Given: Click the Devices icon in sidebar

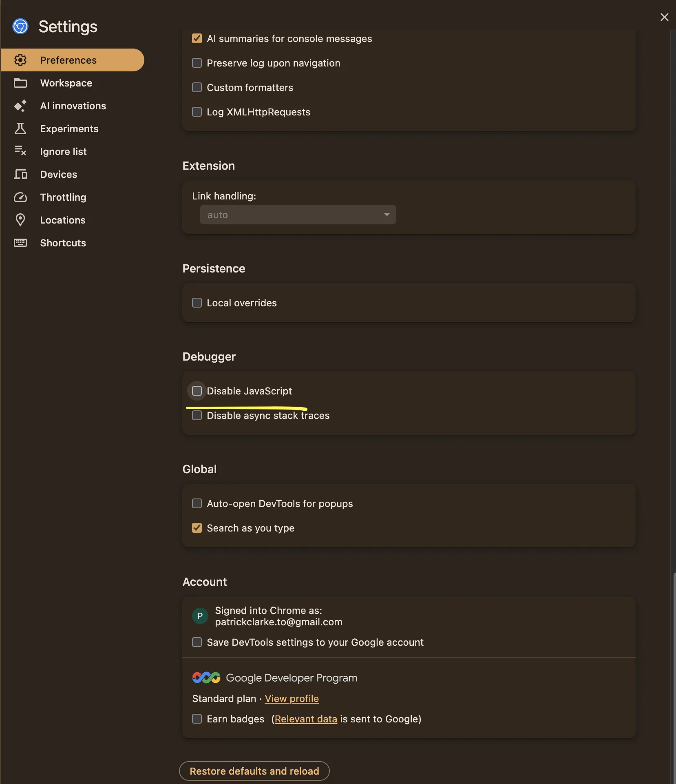Looking at the screenshot, I should click(20, 174).
